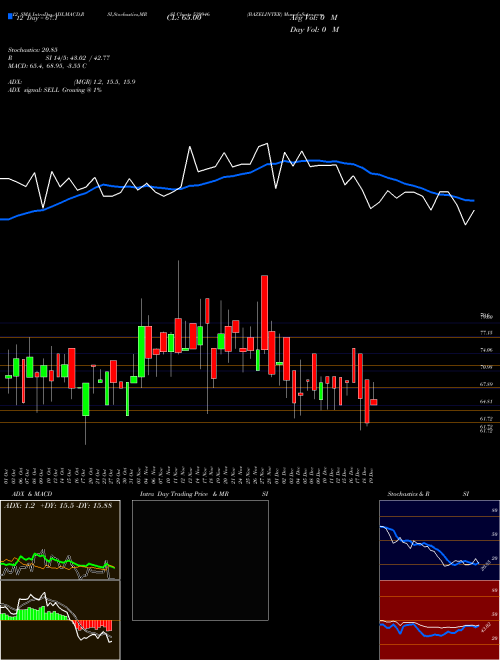Click the 74.06 price axis label
This screenshot has height=660, width=500.
pos(486,350)
